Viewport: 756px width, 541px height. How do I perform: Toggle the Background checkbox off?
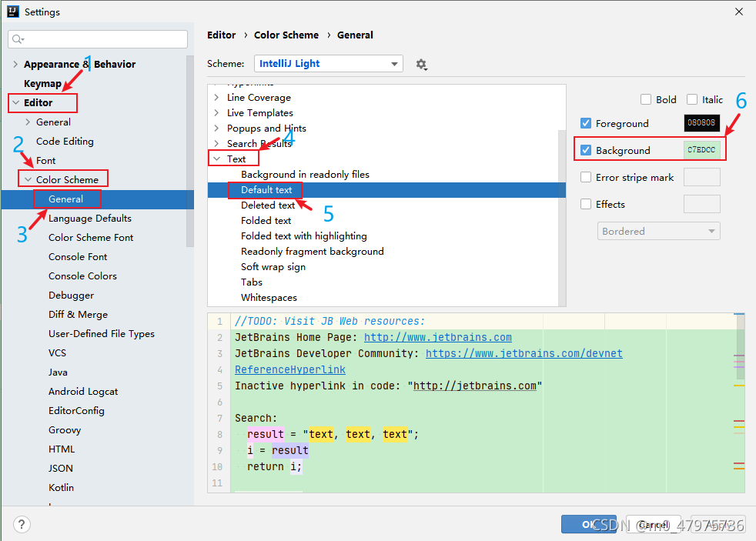tap(585, 149)
